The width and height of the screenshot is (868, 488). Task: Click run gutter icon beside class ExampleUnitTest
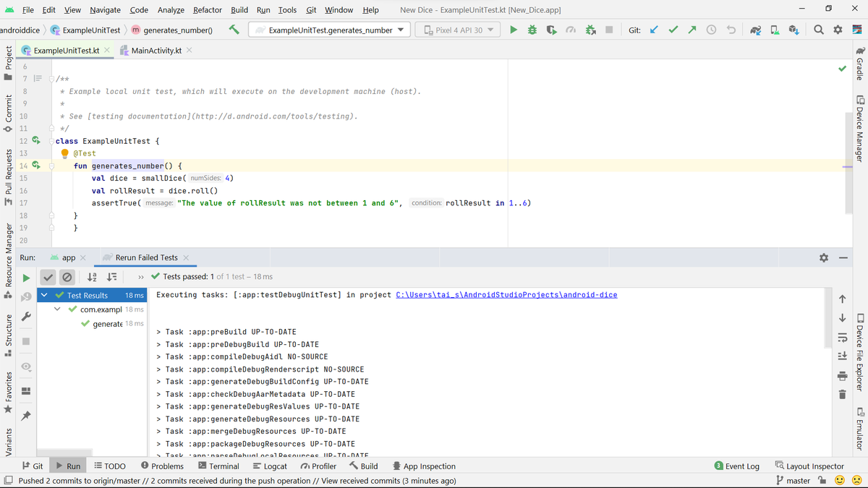click(35, 141)
